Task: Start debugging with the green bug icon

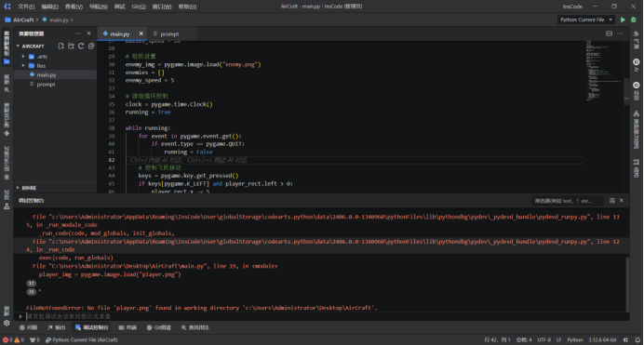Action: tap(634, 20)
